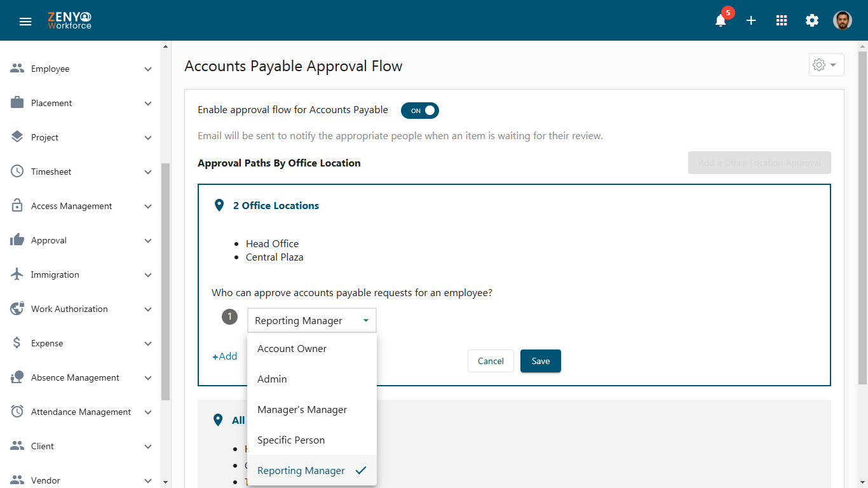Cancel editing the approval path
Viewport: 868px width, 488px height.
click(491, 361)
